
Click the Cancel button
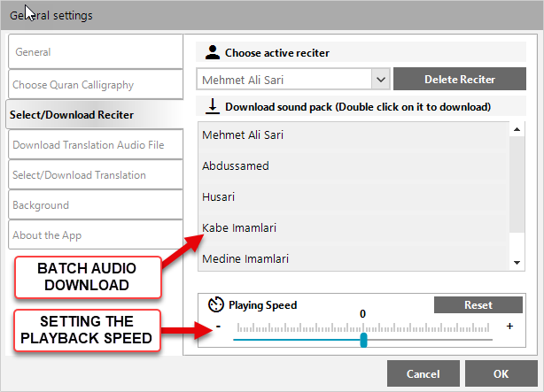pos(424,373)
